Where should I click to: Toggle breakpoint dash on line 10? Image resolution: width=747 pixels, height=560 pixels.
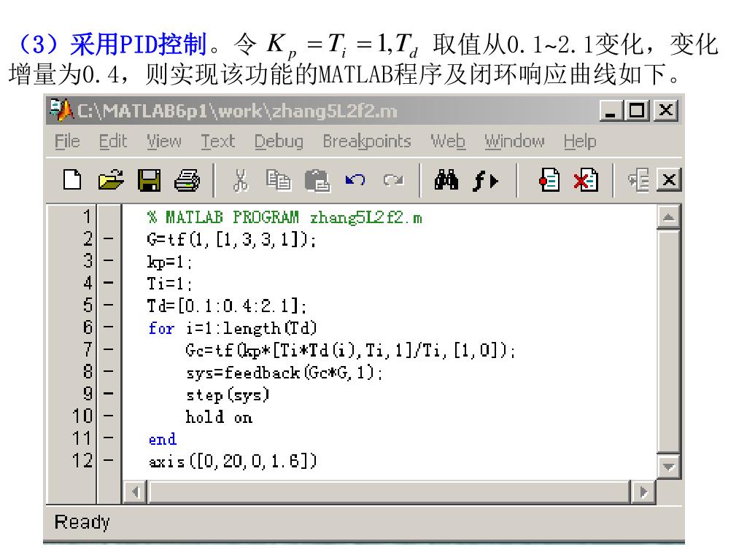(109, 416)
